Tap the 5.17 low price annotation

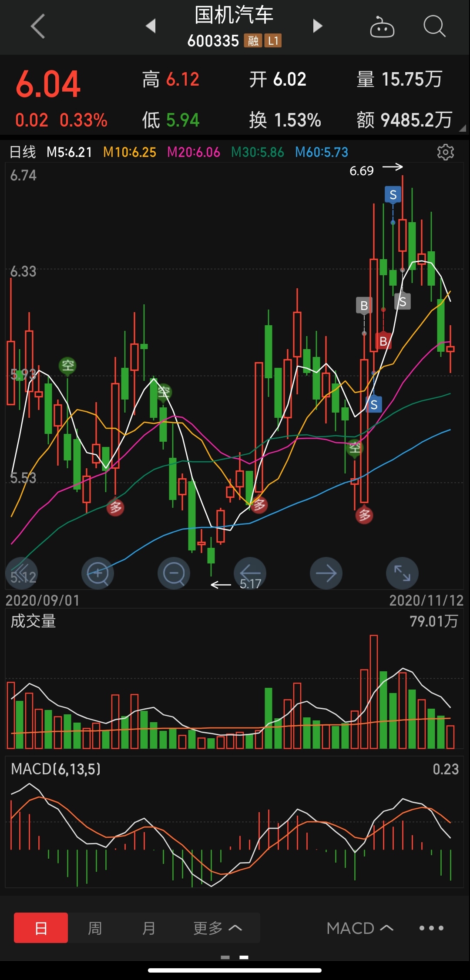click(251, 584)
